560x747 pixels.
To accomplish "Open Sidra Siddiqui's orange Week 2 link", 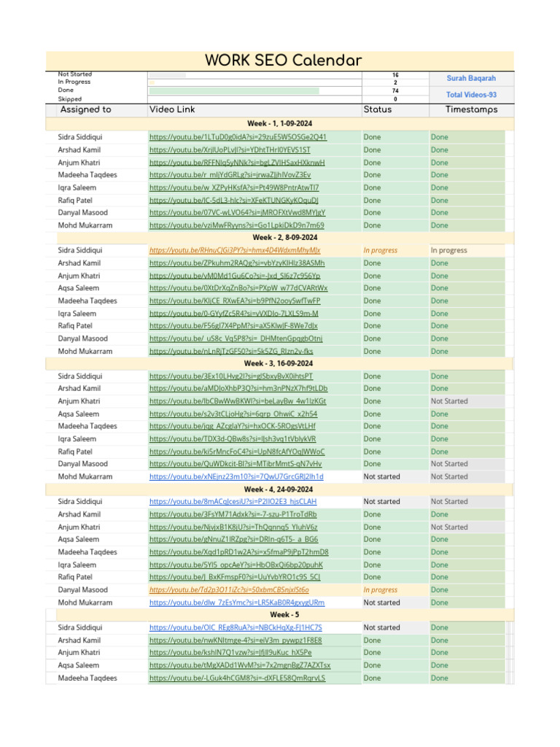I will coord(235,250).
